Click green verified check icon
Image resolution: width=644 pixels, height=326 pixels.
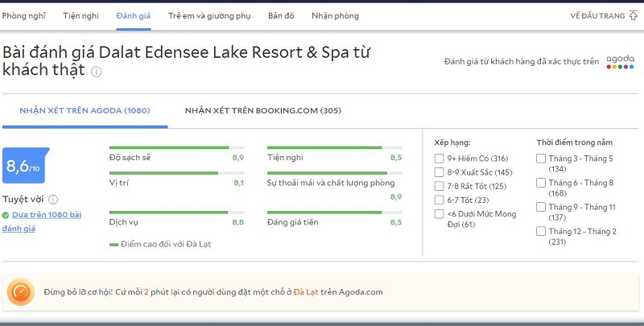[x=6, y=215]
